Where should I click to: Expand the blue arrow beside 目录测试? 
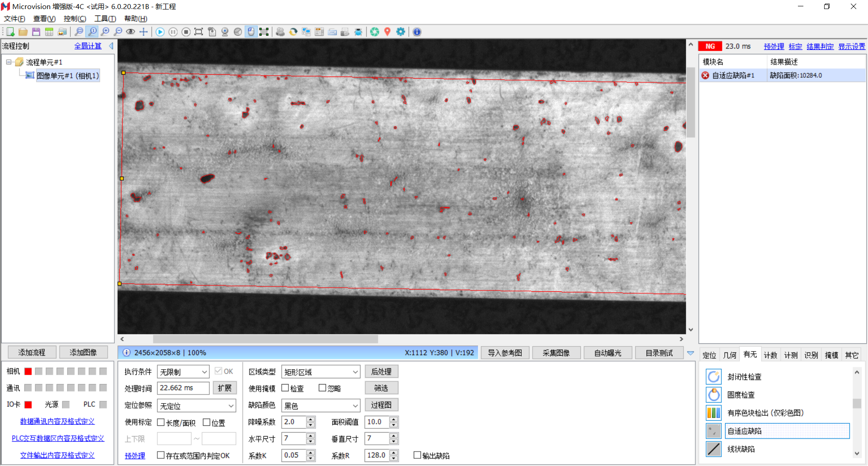690,353
